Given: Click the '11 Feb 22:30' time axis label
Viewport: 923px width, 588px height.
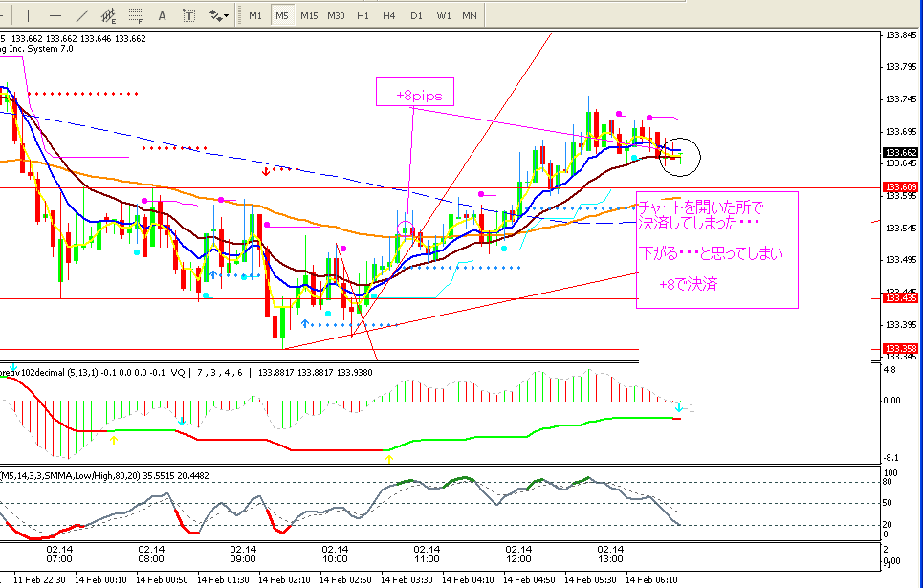Looking at the screenshot, I should (x=40, y=579).
